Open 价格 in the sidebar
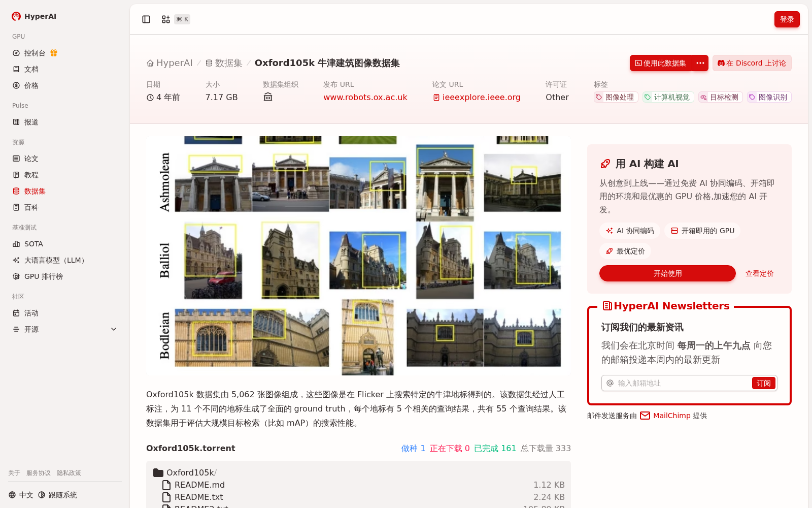This screenshot has height=508, width=812. coord(31,85)
